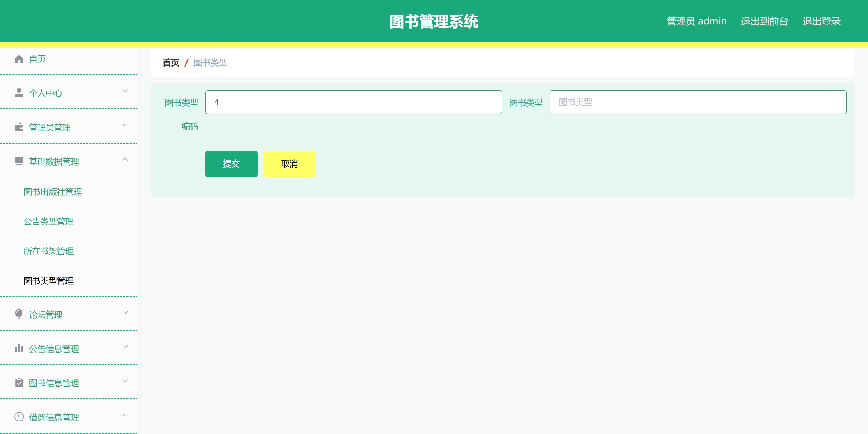
Task: Expand the 公告信息管理 chevron
Action: pos(125,347)
